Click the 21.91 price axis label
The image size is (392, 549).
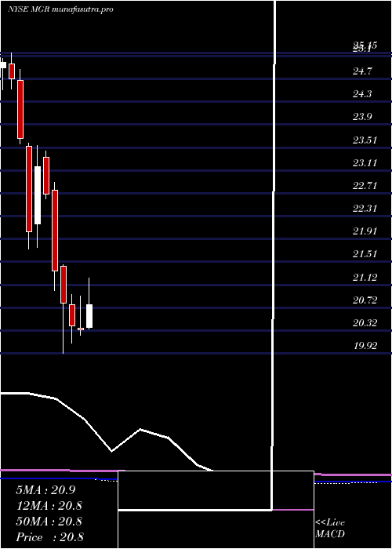365,231
